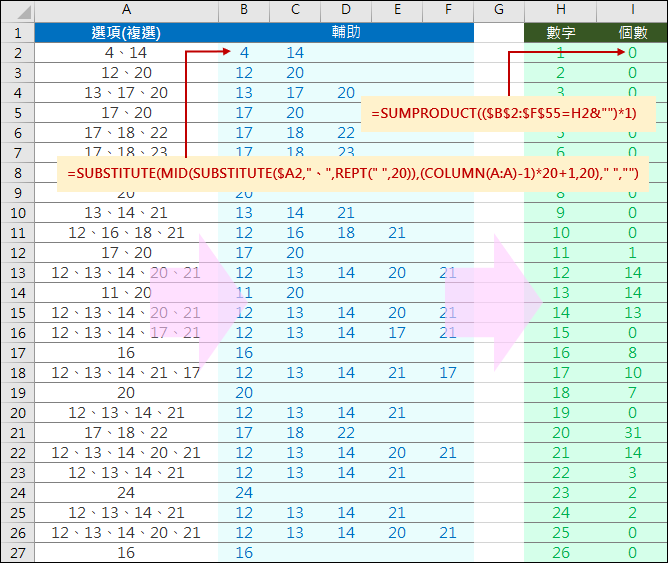Click cell A2 containing 4、14

pos(126,53)
